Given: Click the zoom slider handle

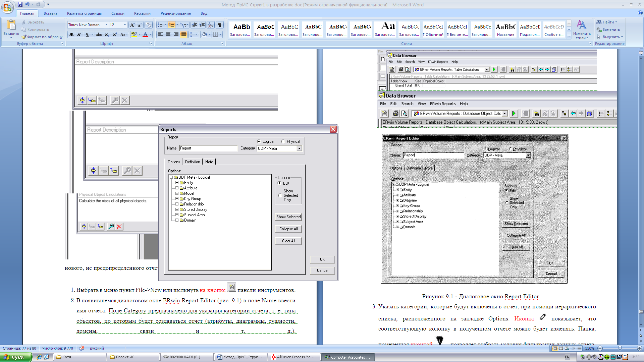Looking at the screenshot, I should [x=620, y=348].
